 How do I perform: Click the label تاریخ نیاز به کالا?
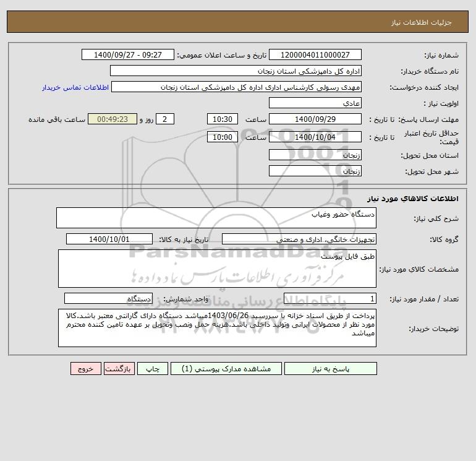(184, 239)
